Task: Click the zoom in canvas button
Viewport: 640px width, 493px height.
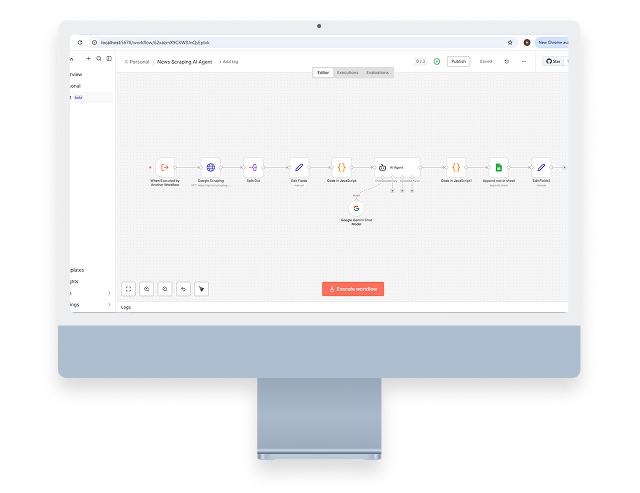Action: pyautogui.click(x=147, y=289)
